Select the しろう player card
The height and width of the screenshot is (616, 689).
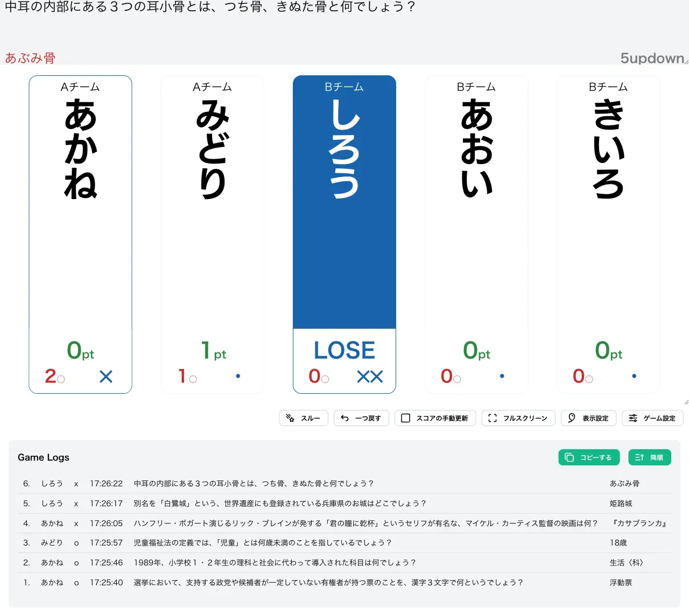tap(344, 235)
